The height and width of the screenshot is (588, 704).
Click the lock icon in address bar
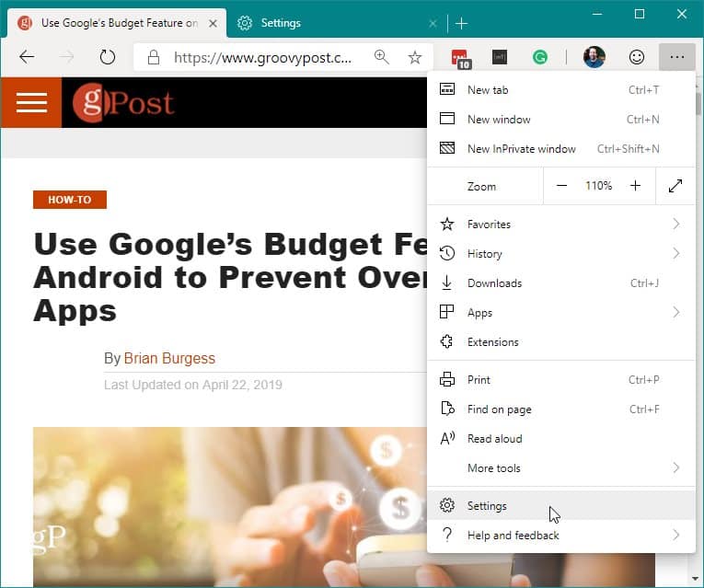(x=154, y=57)
